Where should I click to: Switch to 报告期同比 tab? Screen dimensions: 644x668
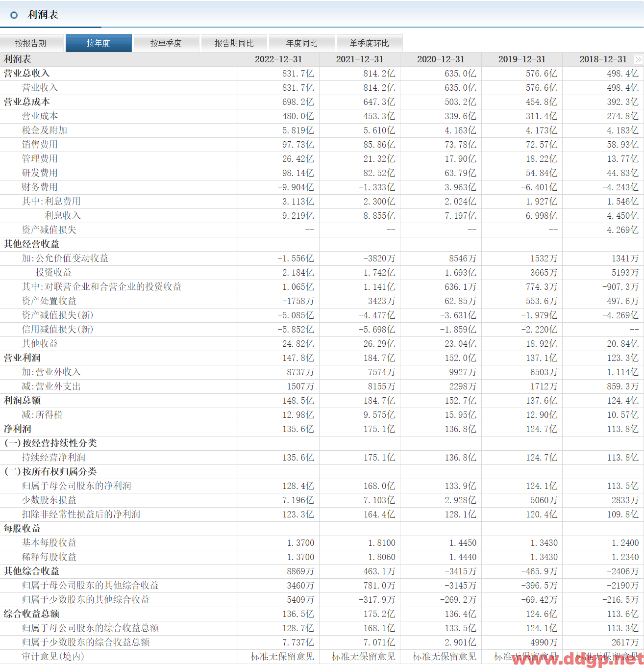click(234, 43)
